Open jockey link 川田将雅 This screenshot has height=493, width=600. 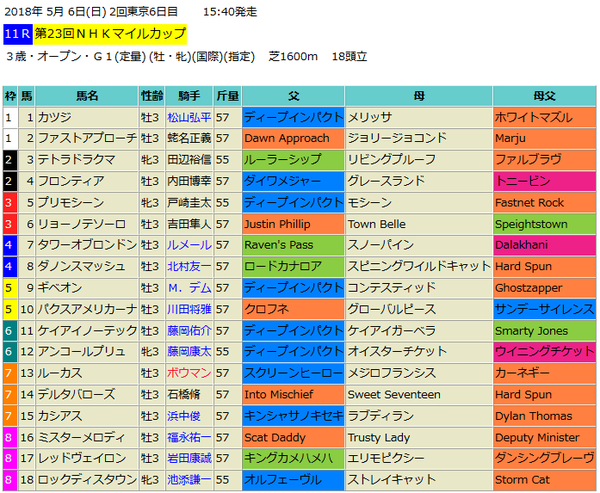pyautogui.click(x=189, y=309)
